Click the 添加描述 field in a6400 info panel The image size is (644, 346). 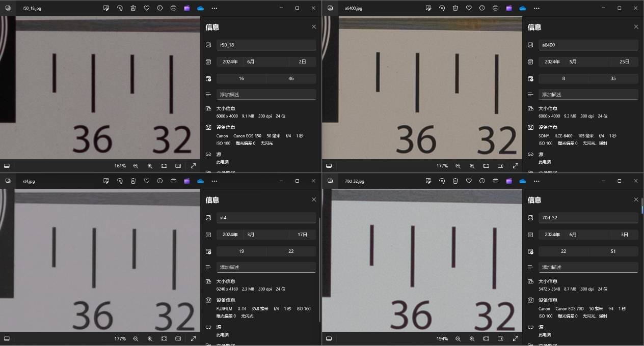[x=588, y=95]
